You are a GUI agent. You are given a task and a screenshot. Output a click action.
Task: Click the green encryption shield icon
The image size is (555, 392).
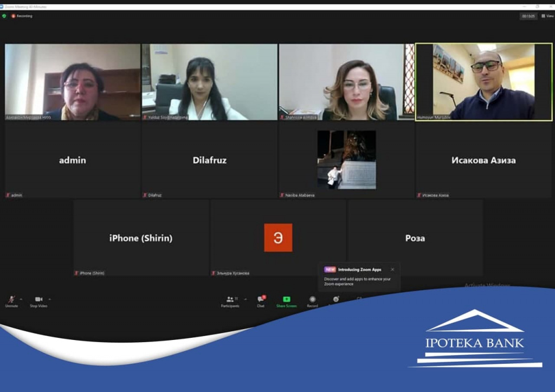pyautogui.click(x=4, y=16)
